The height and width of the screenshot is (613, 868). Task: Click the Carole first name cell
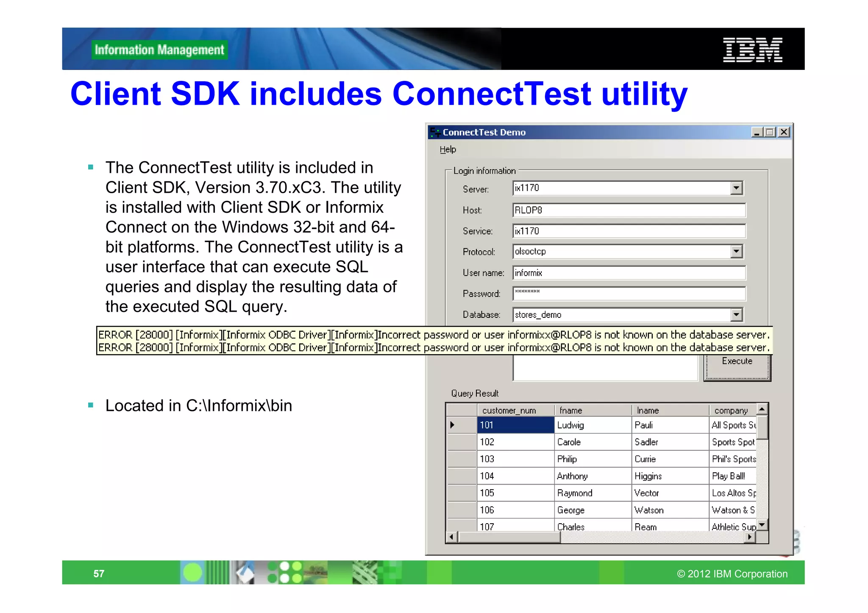[593, 442]
